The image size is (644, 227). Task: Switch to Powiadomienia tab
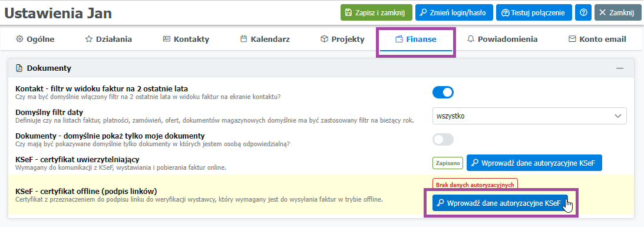tap(503, 40)
